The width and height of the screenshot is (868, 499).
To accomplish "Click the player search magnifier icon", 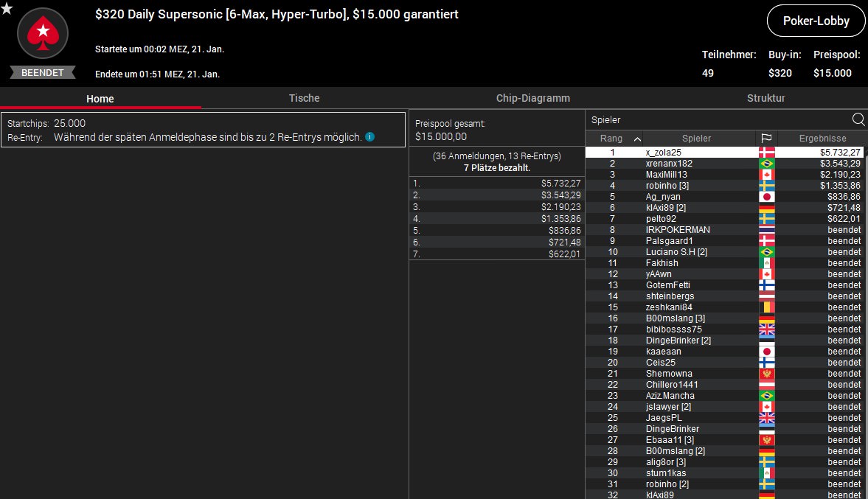I will coord(858,119).
